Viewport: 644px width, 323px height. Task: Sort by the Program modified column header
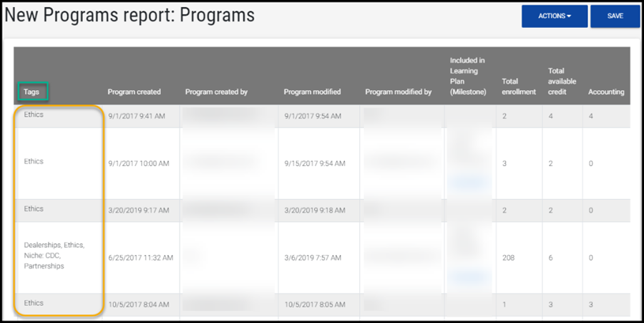(312, 92)
